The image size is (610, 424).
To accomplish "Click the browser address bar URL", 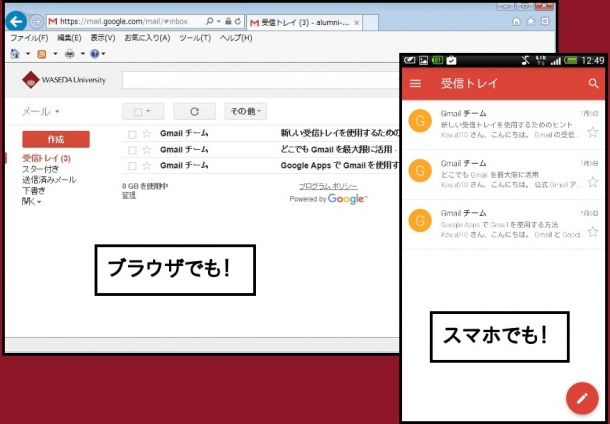I will click(x=124, y=21).
